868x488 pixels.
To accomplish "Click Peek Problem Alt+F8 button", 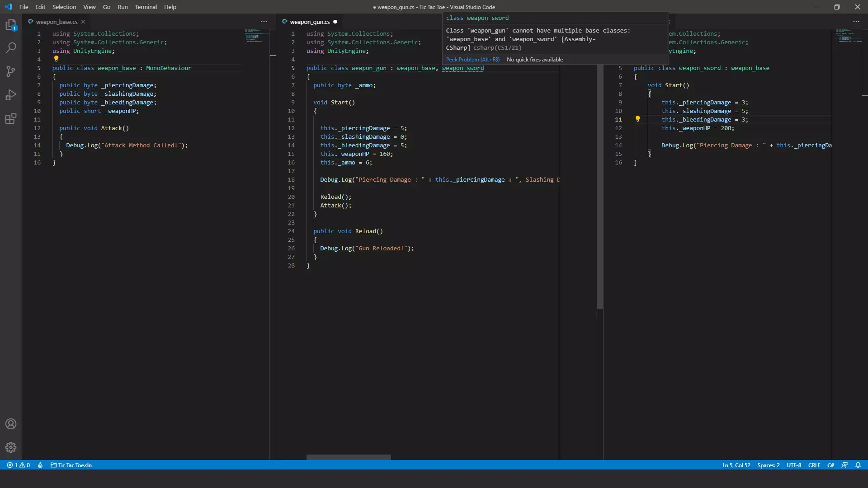I will (473, 60).
